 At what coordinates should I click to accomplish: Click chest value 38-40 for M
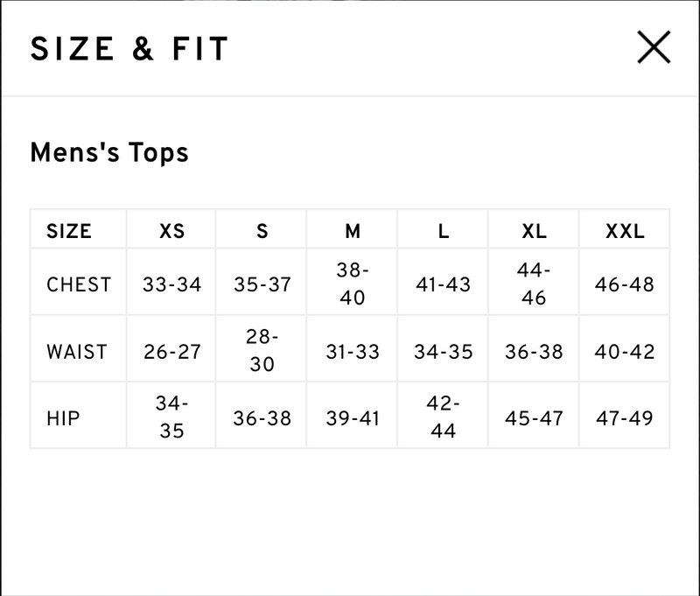pos(353,284)
